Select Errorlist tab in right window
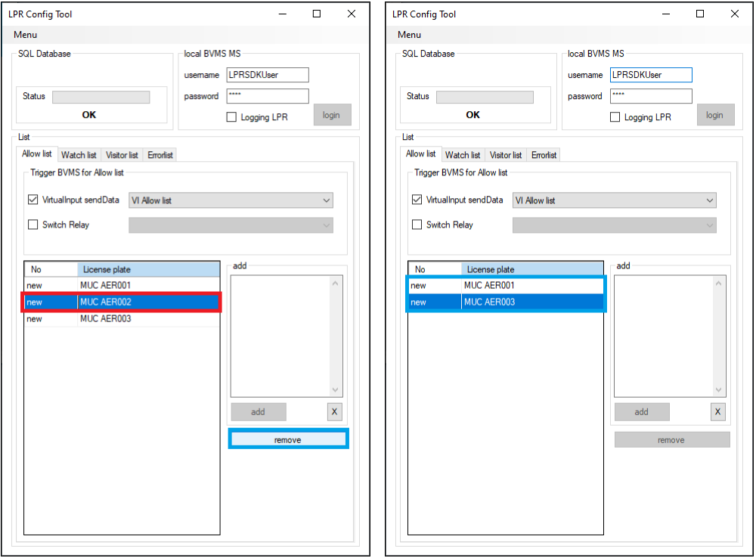 (x=544, y=155)
